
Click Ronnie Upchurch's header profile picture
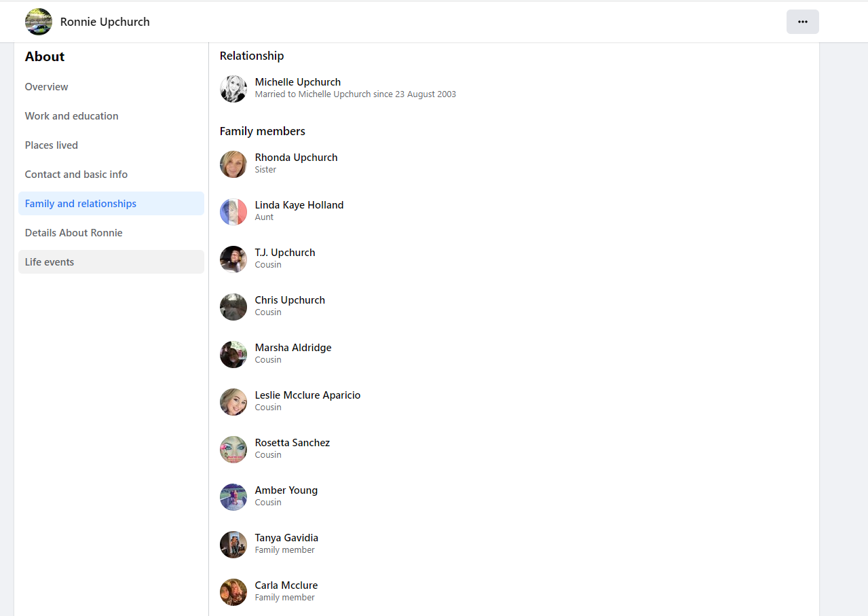(x=39, y=22)
